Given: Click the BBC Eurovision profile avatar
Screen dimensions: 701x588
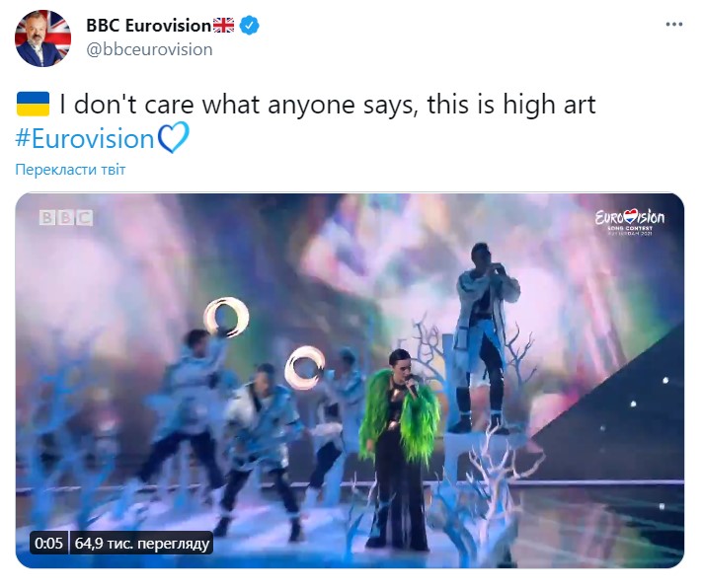Looking at the screenshot, I should [x=42, y=38].
